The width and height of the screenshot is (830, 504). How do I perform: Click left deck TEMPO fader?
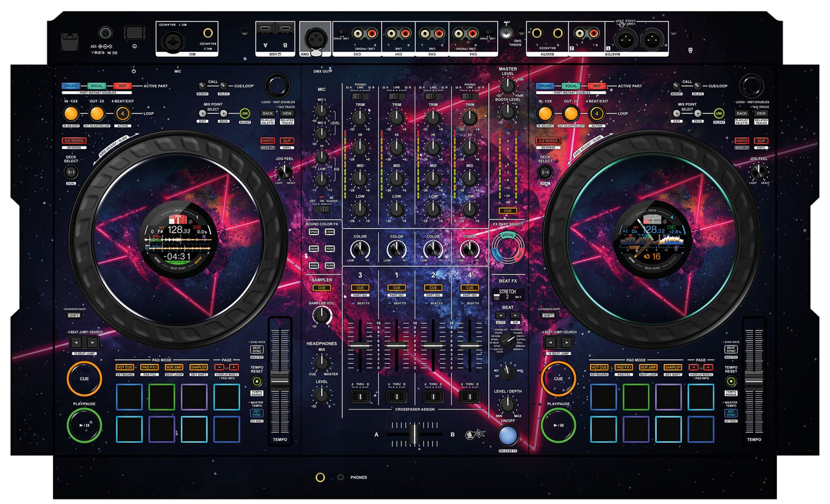[x=280, y=380]
